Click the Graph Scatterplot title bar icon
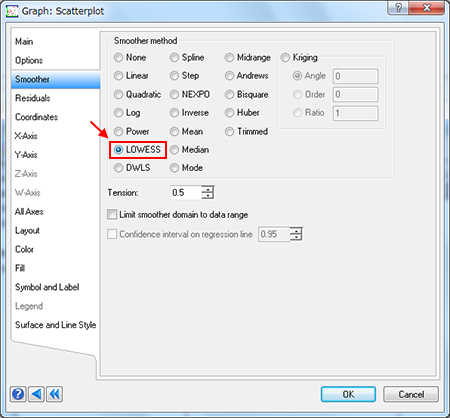Screen dimensions: 450x418 (x=12, y=11)
